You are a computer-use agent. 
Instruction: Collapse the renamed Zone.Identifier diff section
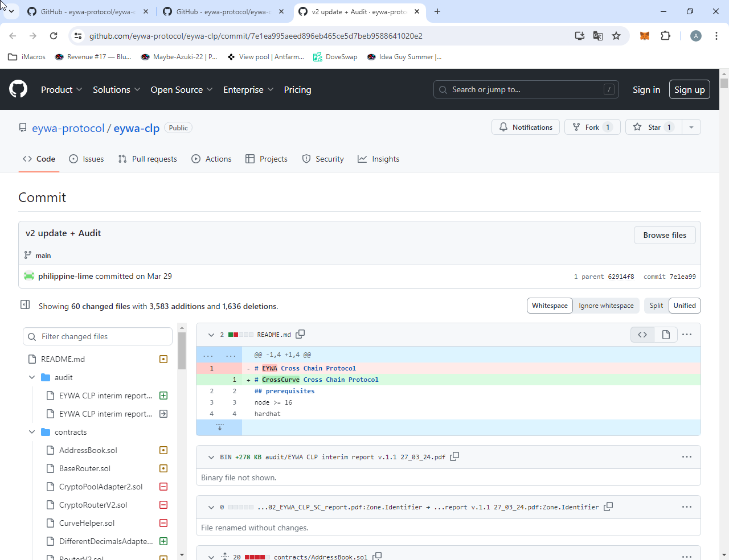click(211, 507)
